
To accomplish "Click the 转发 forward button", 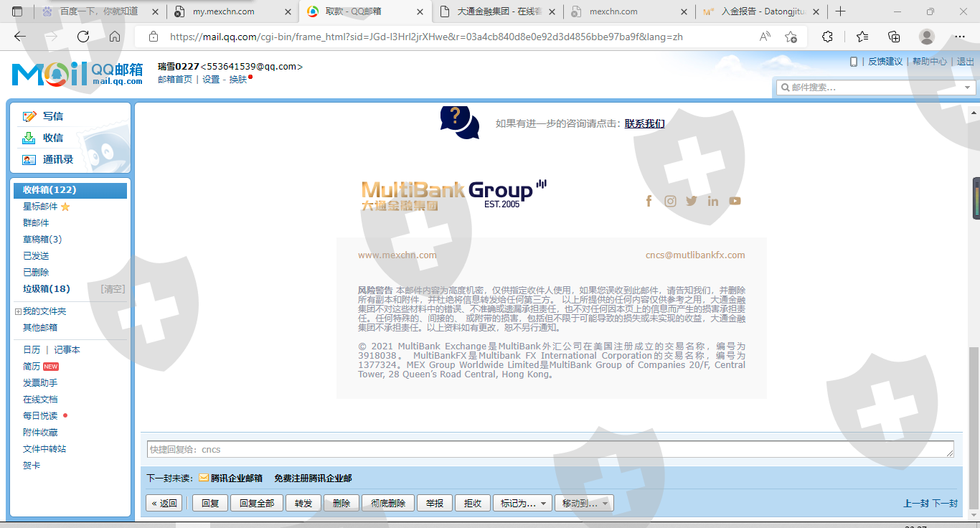I will click(x=303, y=504).
